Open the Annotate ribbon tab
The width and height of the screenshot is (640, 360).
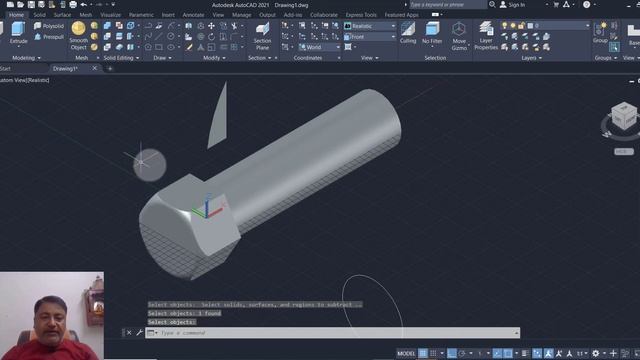[193, 15]
